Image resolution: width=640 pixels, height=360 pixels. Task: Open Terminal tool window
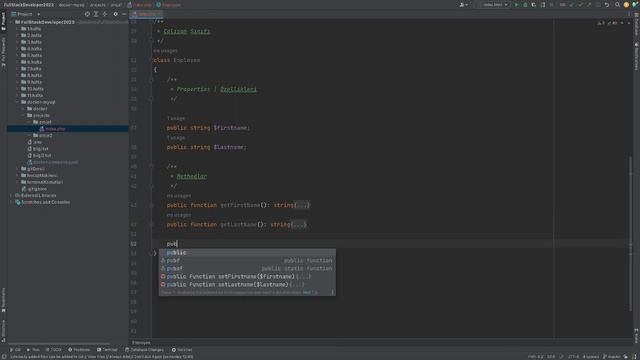[x=107, y=350]
